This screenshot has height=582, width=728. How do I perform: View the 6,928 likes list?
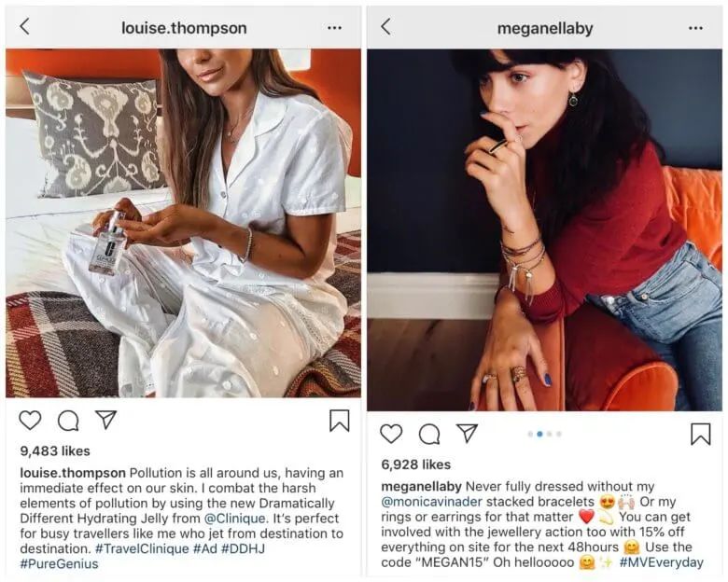[416, 464]
